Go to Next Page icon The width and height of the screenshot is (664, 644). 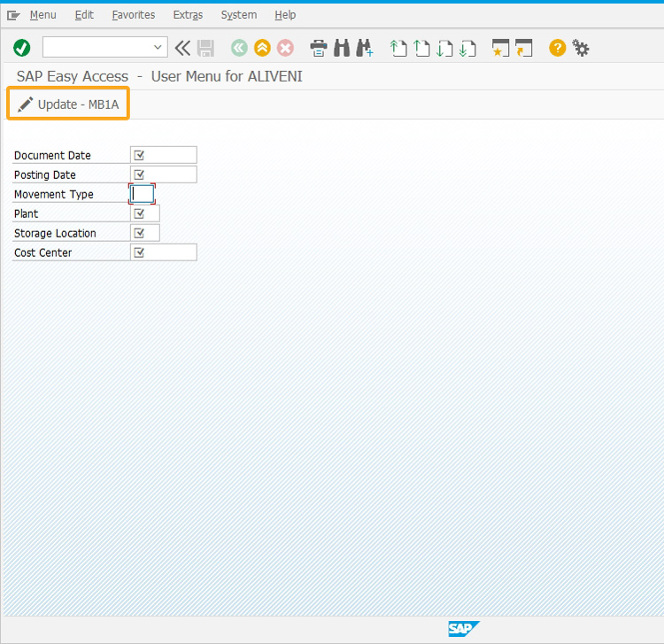click(x=444, y=48)
